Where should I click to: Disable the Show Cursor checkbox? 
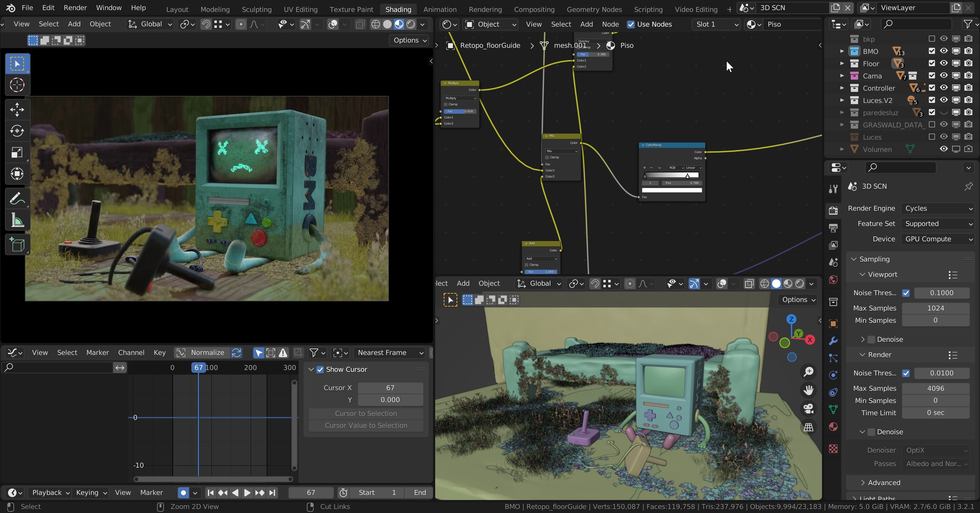pos(320,370)
